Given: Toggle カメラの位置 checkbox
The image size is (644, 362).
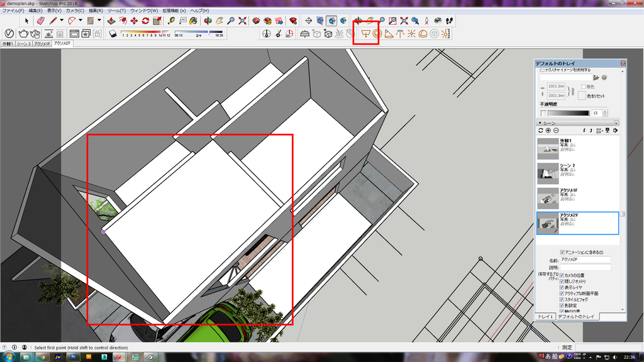Looking at the screenshot, I should pyautogui.click(x=562, y=275).
